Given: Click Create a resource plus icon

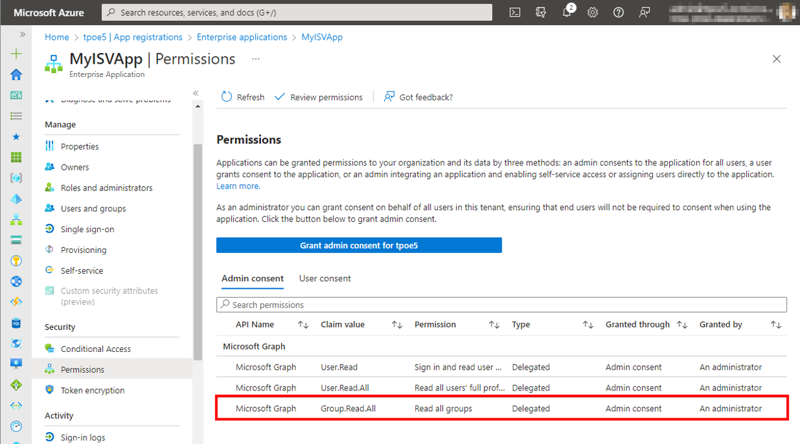Looking at the screenshot, I should tap(15, 54).
